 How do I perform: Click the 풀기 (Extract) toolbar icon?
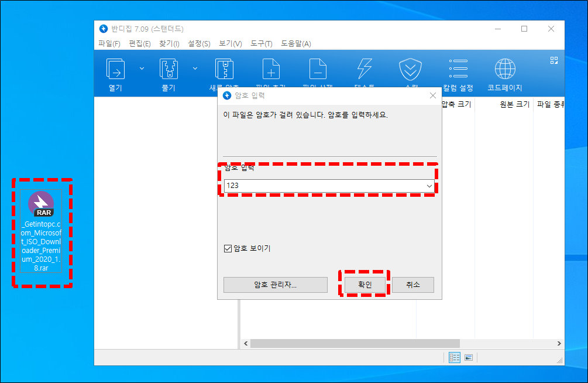169,69
